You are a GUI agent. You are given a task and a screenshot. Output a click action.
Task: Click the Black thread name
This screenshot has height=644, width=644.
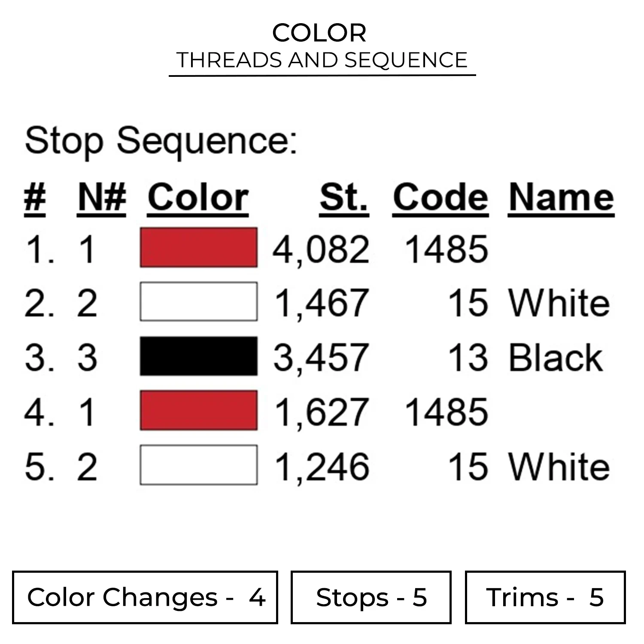pos(556,357)
